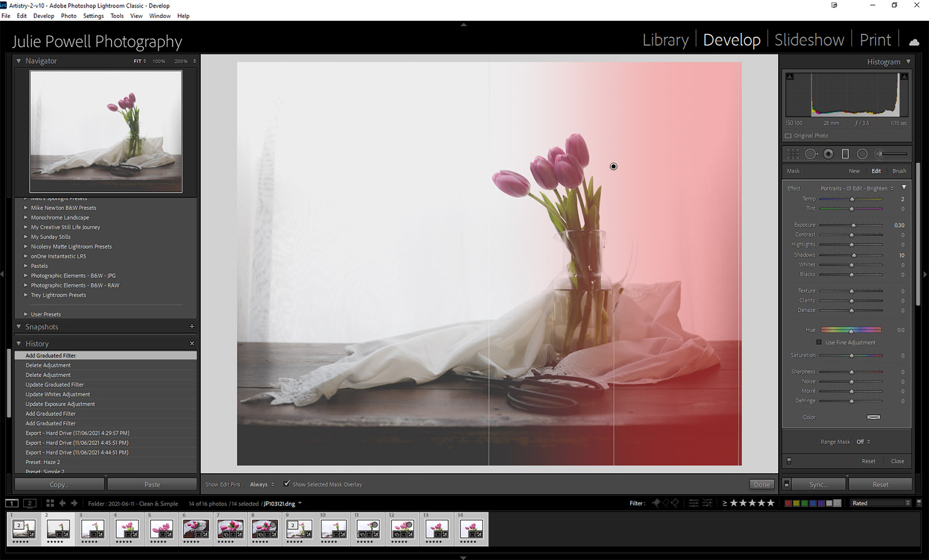
Task: Go back to previous photo arrow
Action: (63, 503)
